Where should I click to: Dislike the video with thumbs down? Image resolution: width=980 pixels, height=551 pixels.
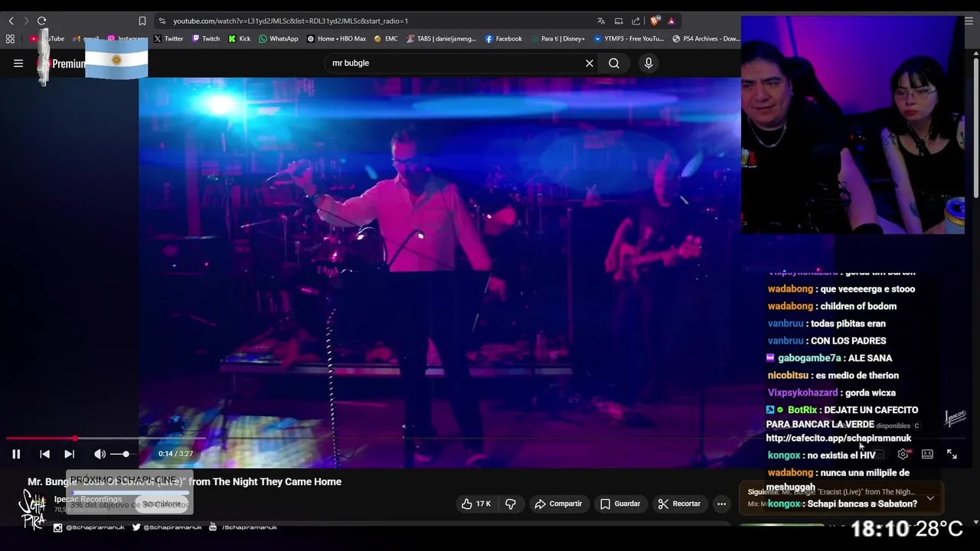click(x=511, y=504)
